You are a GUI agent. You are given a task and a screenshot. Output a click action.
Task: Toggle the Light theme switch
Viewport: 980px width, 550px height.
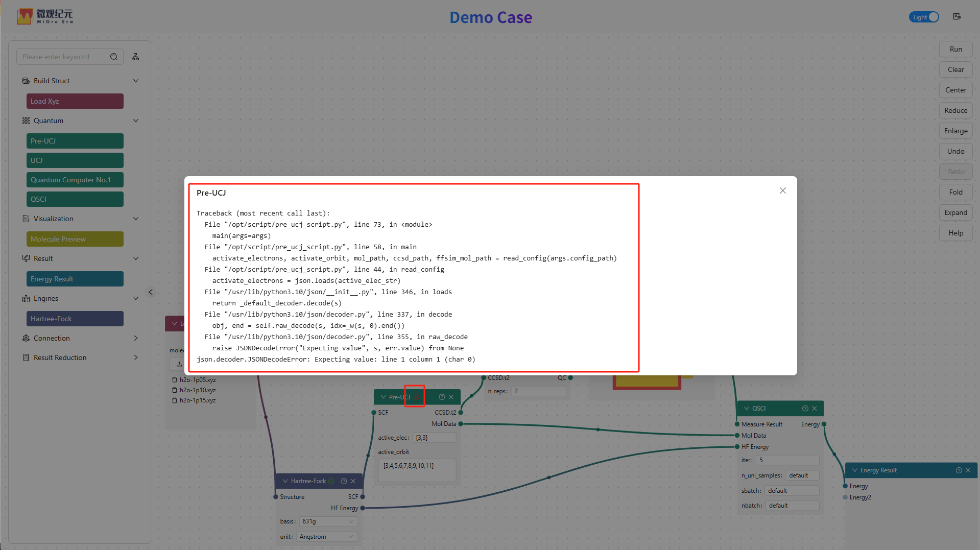(x=924, y=17)
